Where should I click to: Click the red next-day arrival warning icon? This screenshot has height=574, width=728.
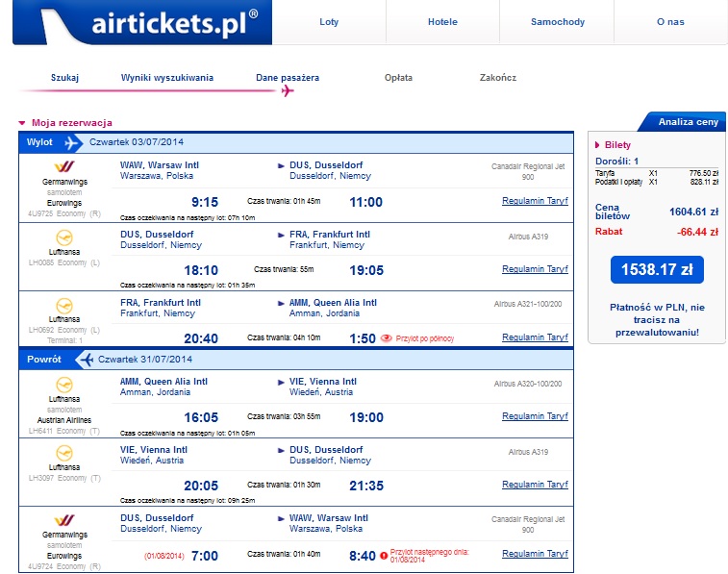coord(384,556)
